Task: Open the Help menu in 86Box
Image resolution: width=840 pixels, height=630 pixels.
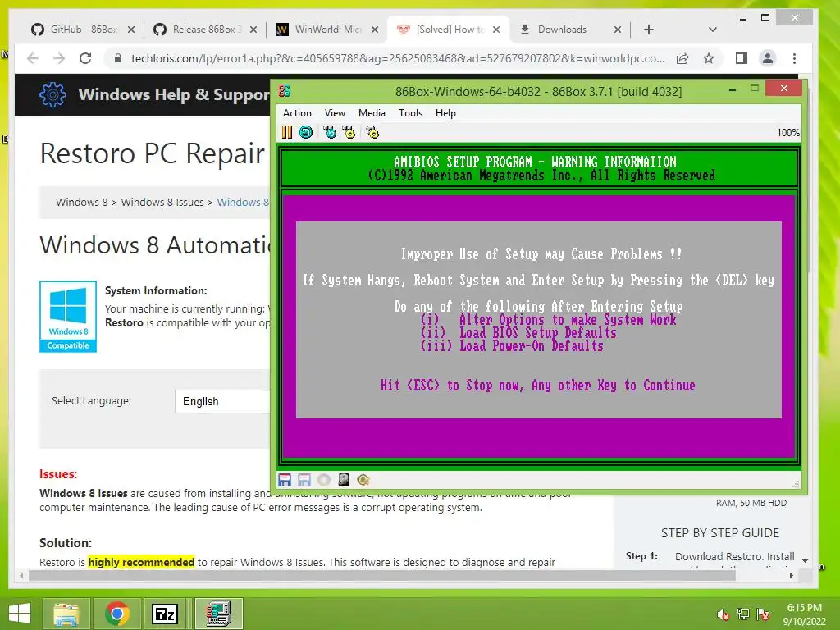Action: click(x=445, y=113)
